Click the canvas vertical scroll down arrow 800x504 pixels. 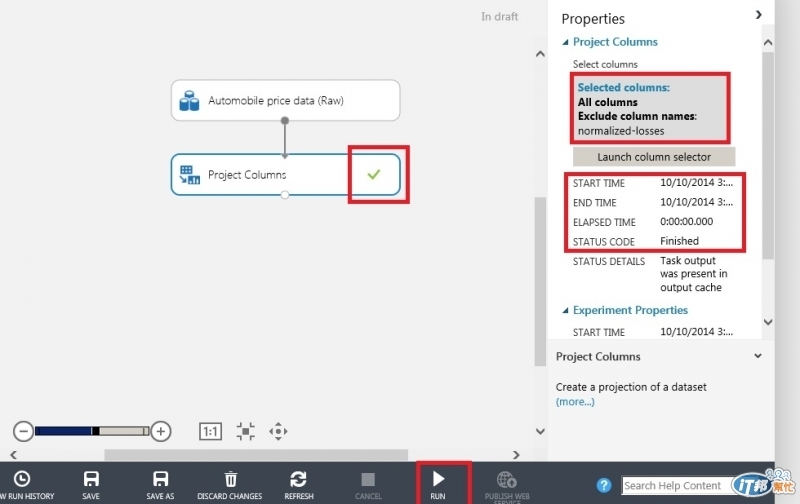point(540,432)
